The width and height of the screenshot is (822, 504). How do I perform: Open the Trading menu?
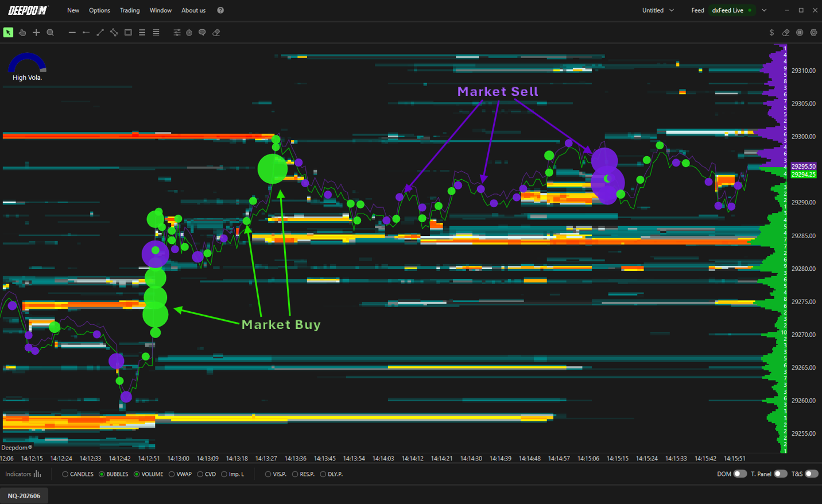pyautogui.click(x=130, y=10)
